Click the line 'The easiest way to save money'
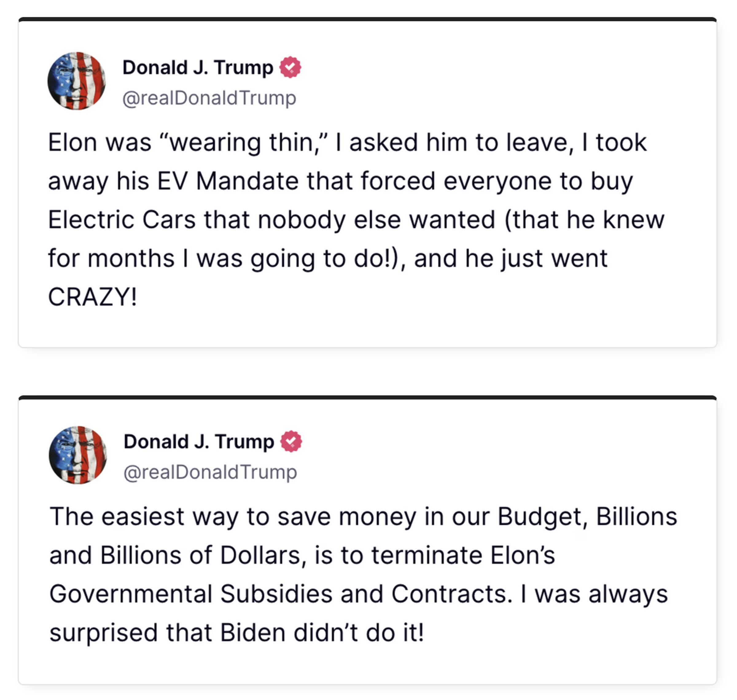 tap(363, 517)
